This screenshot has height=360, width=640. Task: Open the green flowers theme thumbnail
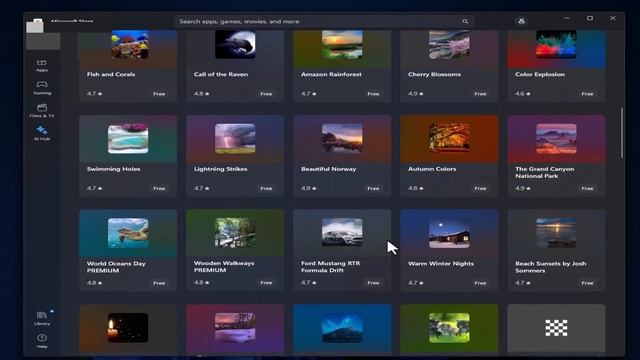(449, 328)
